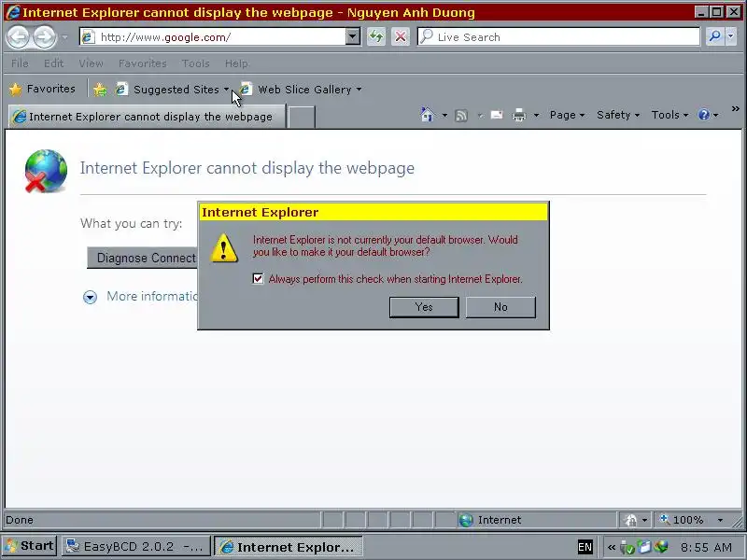
Task: Open the View menu
Action: [x=91, y=63]
